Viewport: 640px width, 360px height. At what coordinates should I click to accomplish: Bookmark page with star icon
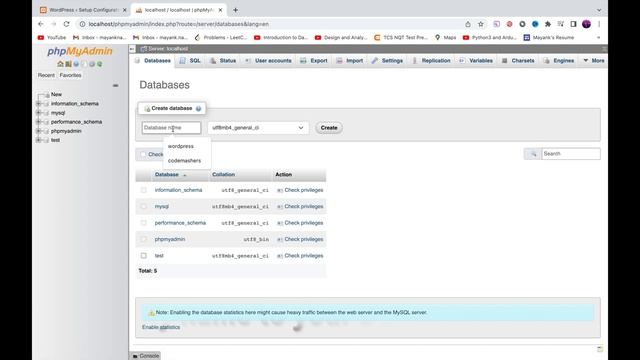pos(481,24)
